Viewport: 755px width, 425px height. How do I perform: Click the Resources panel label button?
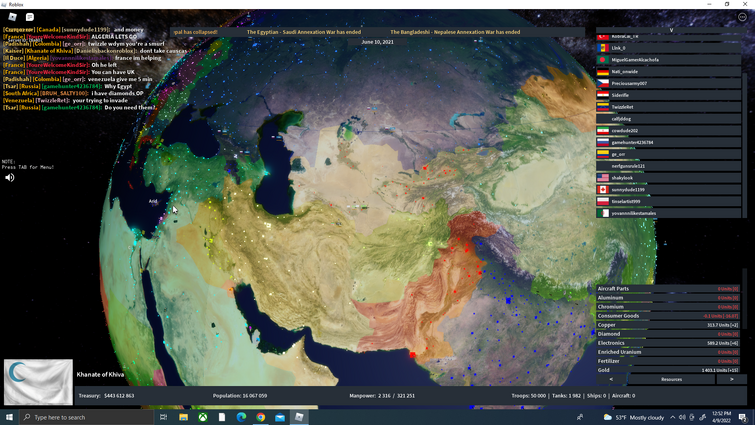(671, 379)
